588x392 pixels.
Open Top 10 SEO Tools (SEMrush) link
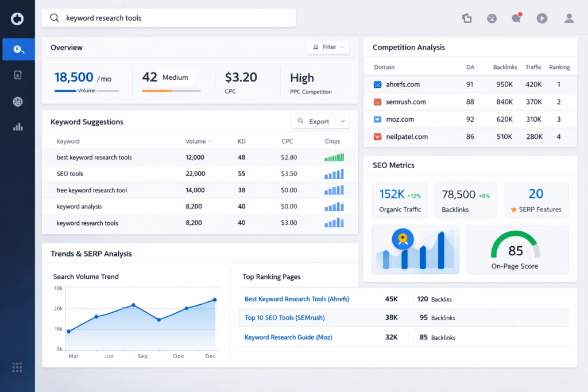(x=285, y=318)
